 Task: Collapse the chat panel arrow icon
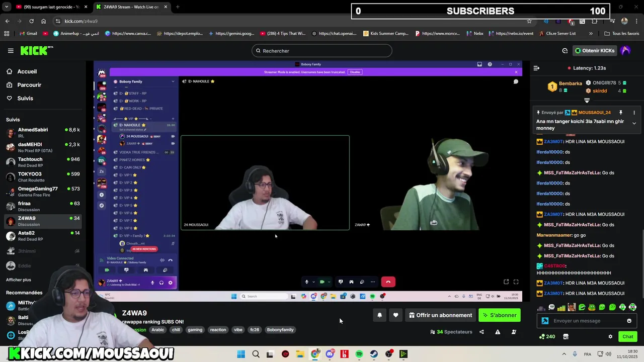(x=536, y=68)
